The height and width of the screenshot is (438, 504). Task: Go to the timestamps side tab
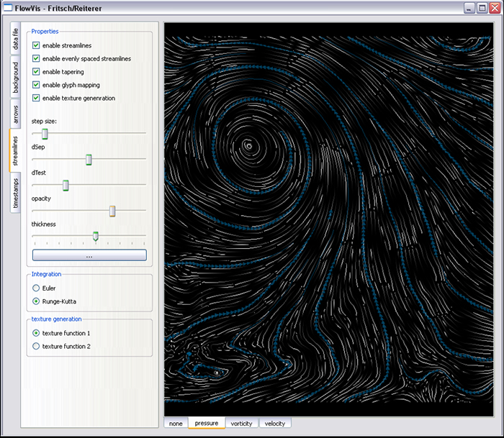(15, 193)
